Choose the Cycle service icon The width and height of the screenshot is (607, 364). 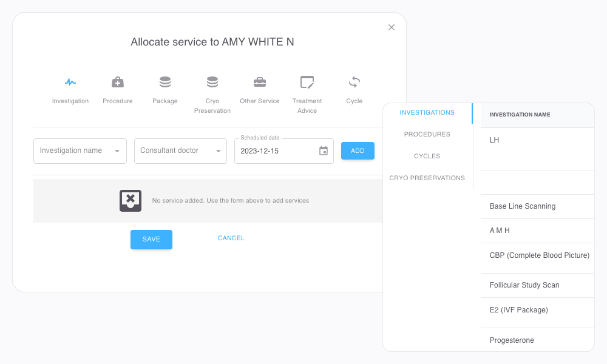354,82
